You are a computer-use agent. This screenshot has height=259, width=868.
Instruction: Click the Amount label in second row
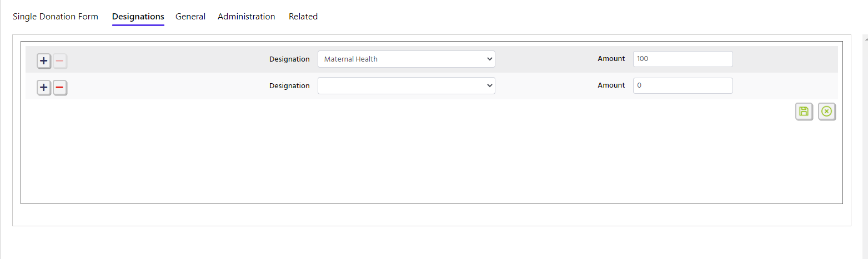tap(611, 85)
